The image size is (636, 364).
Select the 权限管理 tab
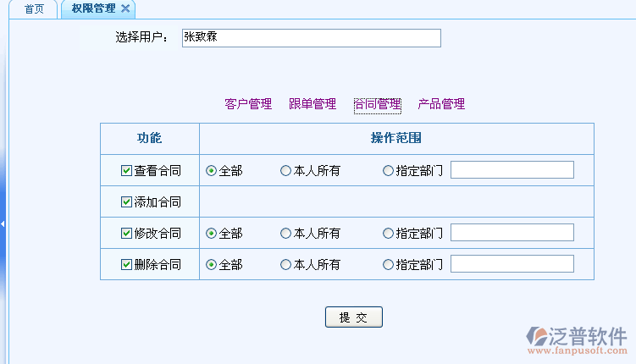[x=93, y=8]
